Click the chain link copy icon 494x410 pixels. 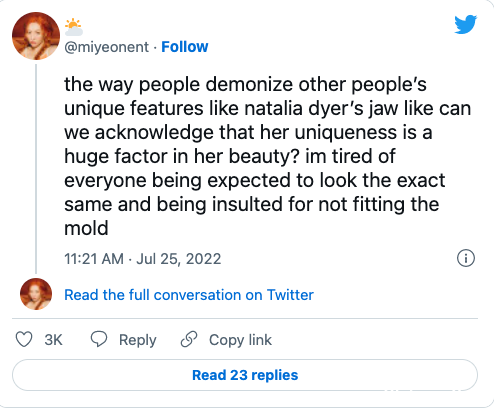point(189,339)
